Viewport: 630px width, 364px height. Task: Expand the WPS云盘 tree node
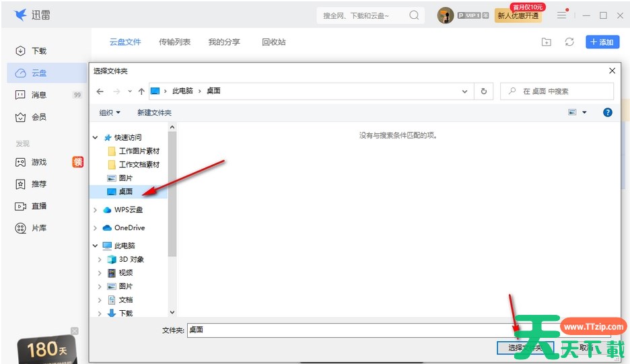(x=95, y=210)
